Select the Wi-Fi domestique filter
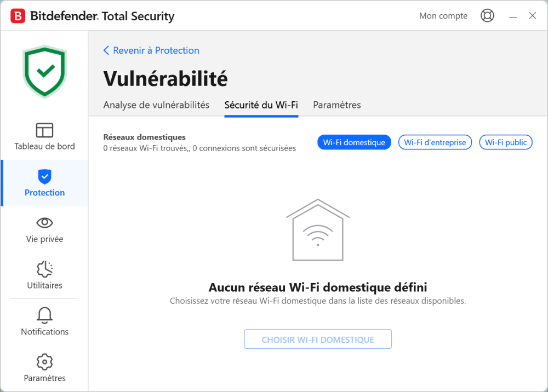Screen dimensions: 548x392 tap(354, 142)
